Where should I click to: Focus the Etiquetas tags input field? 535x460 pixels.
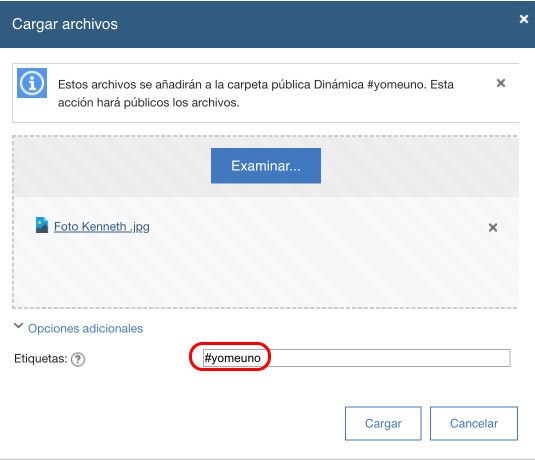(357, 358)
